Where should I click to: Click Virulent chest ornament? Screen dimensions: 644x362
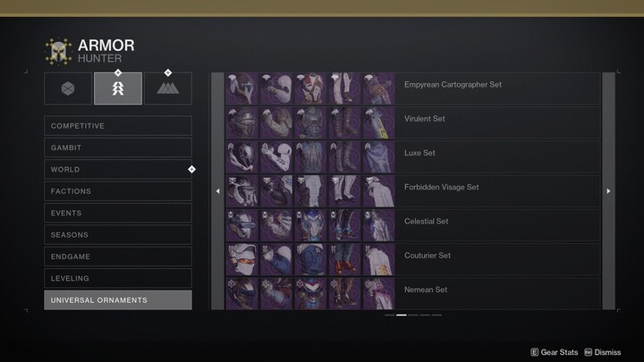(x=310, y=122)
